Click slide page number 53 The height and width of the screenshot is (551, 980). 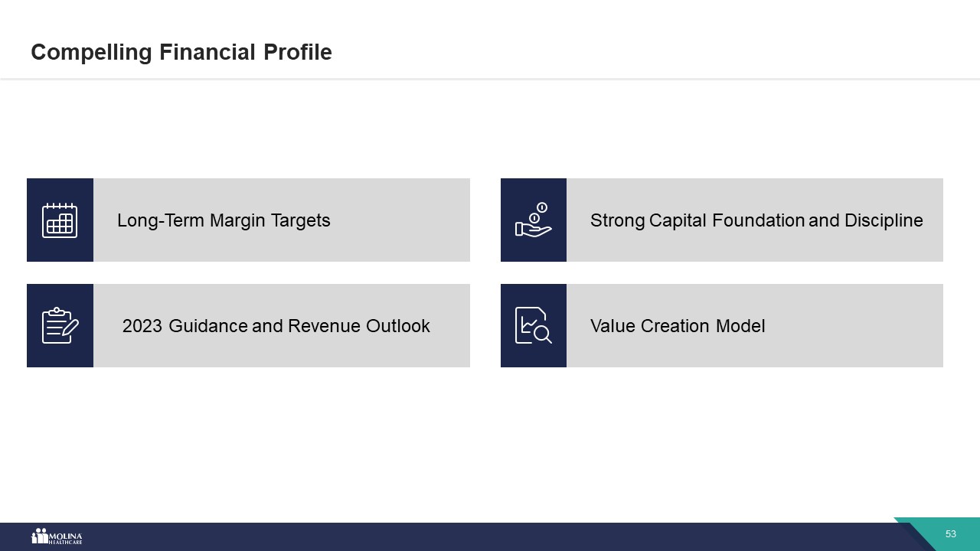[951, 534]
